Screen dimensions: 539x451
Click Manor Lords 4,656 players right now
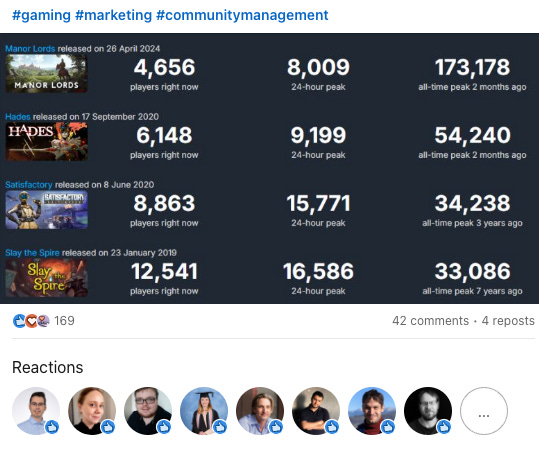click(x=164, y=74)
